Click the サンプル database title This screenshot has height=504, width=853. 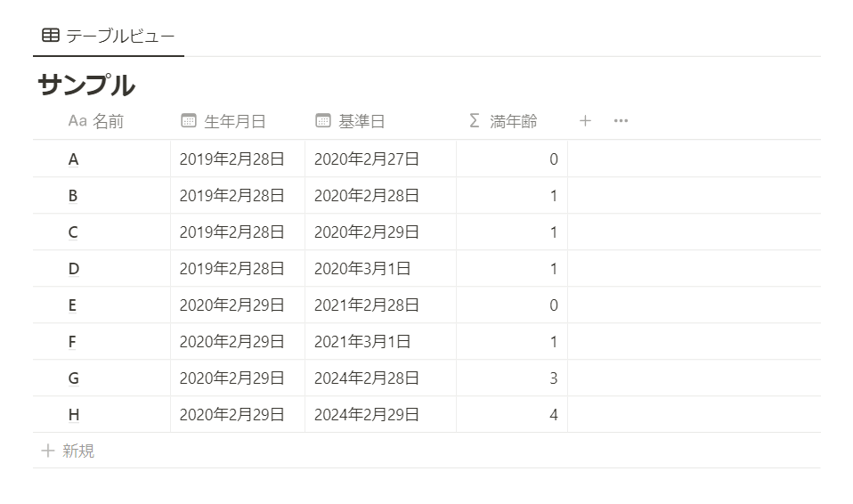click(86, 86)
